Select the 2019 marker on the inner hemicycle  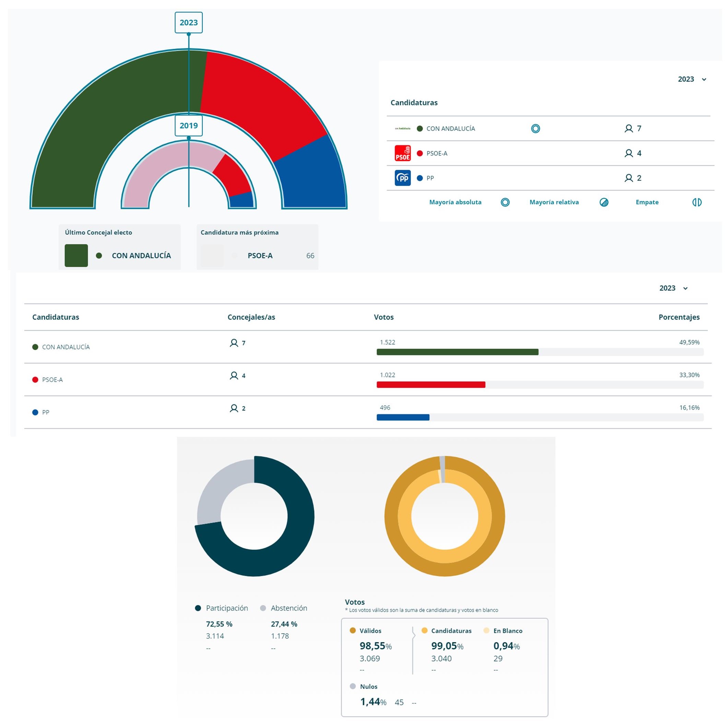188,126
